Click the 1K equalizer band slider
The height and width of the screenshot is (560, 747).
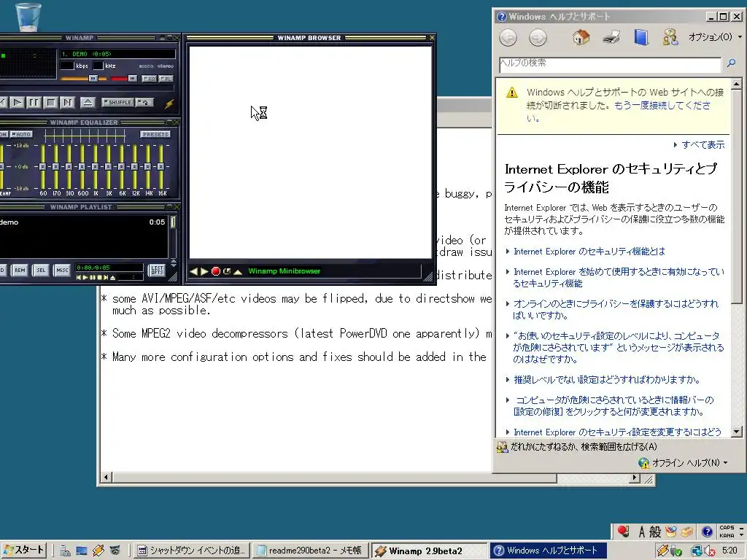tap(96, 167)
